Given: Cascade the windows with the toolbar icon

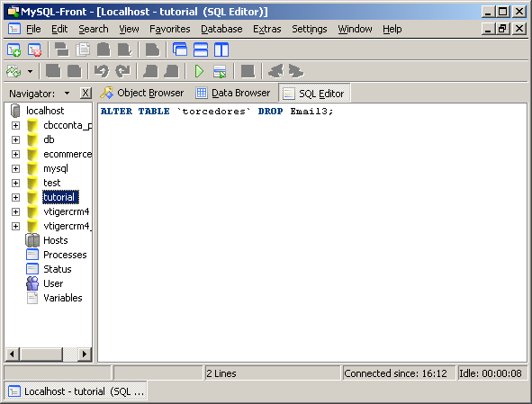Looking at the screenshot, I should click(180, 49).
